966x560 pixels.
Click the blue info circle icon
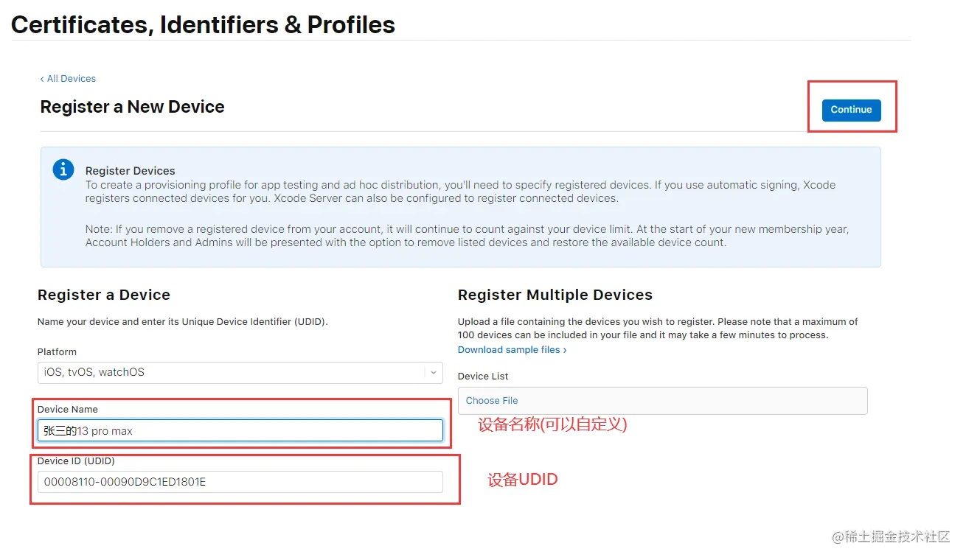(x=63, y=169)
